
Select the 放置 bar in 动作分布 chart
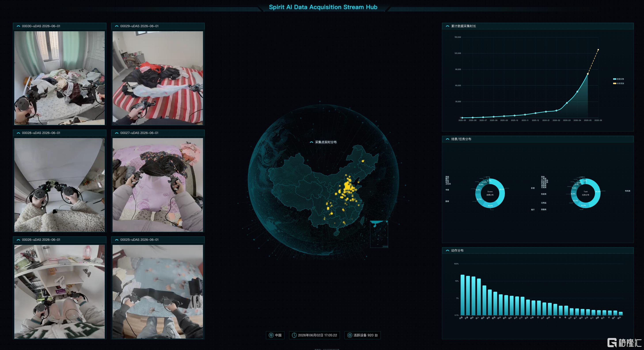pos(462,295)
